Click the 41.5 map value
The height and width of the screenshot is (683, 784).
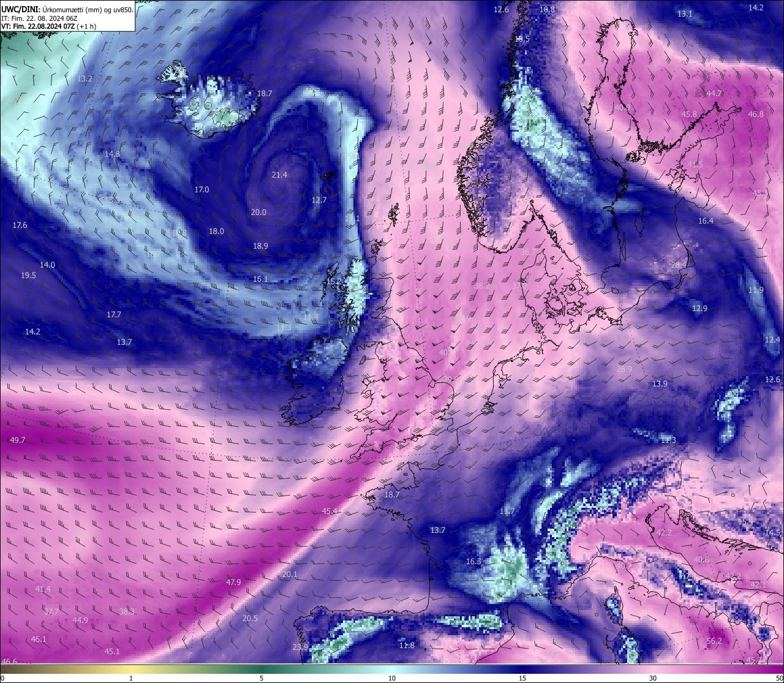pyautogui.click(x=695, y=164)
